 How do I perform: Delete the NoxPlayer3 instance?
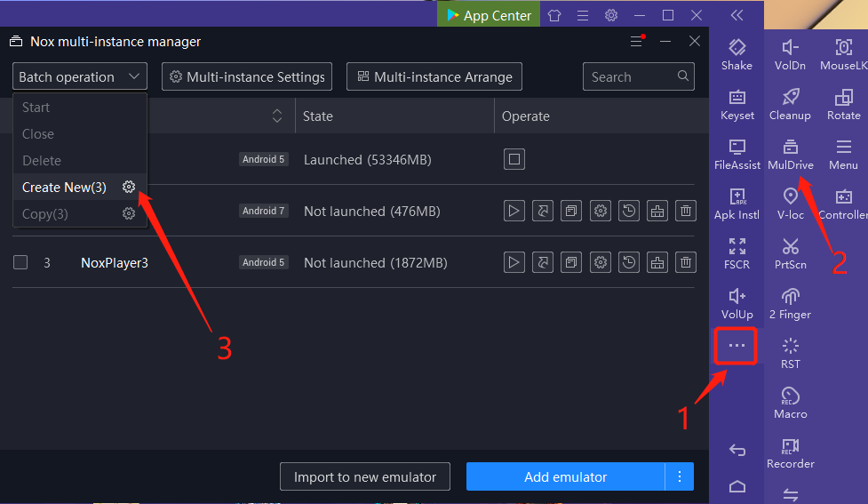tap(686, 262)
